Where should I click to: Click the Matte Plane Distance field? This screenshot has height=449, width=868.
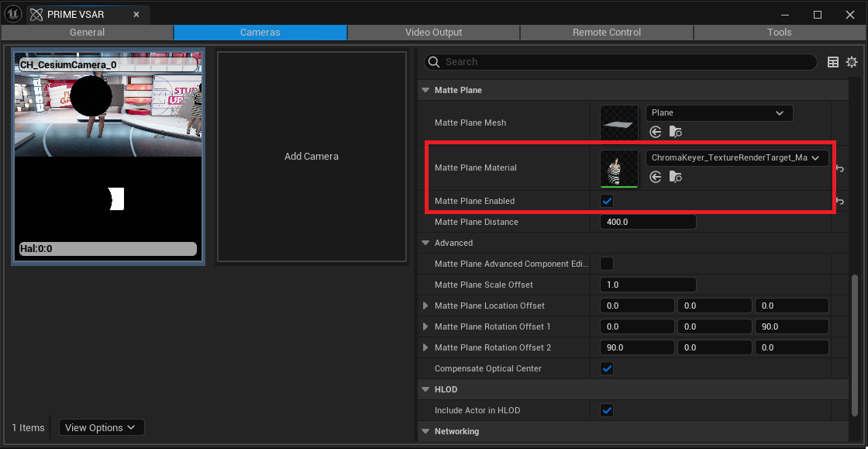tap(648, 223)
